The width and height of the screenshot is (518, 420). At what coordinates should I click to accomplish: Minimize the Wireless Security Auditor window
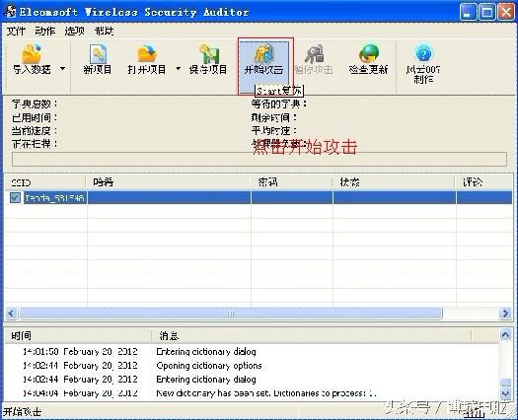pyautogui.click(x=468, y=12)
